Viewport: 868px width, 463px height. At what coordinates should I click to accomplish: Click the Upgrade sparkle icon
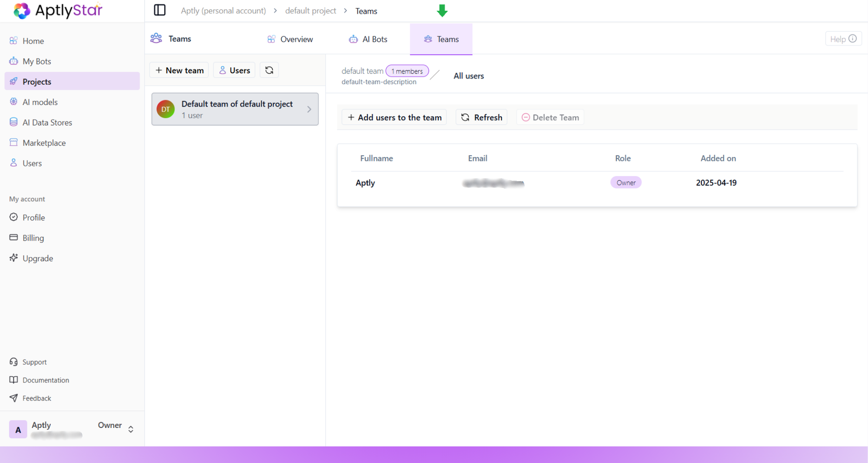pos(13,258)
